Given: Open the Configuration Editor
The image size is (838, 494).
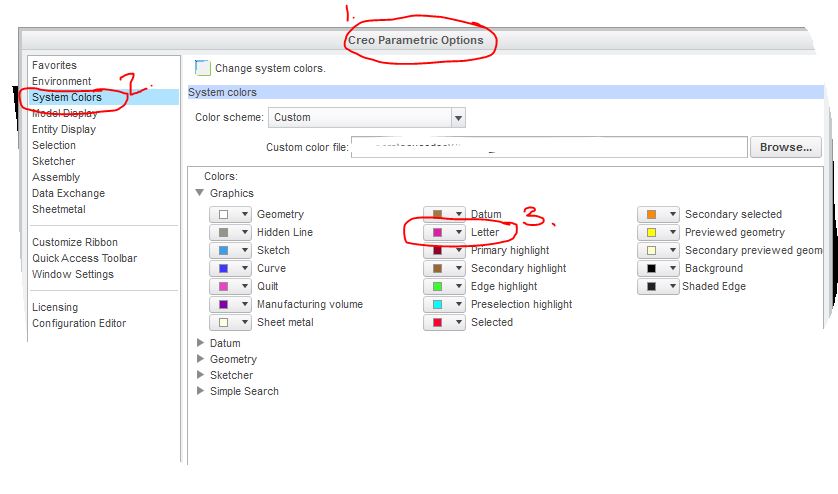Looking at the screenshot, I should tap(79, 323).
